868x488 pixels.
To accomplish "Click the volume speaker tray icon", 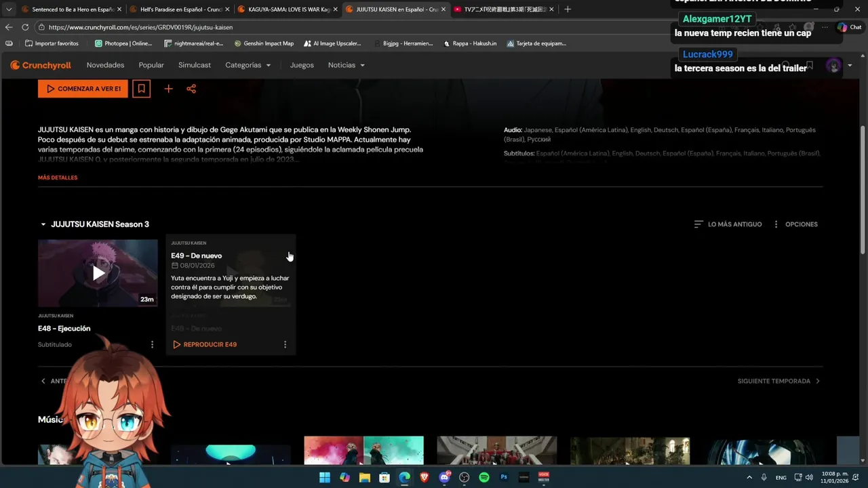I will tap(809, 477).
